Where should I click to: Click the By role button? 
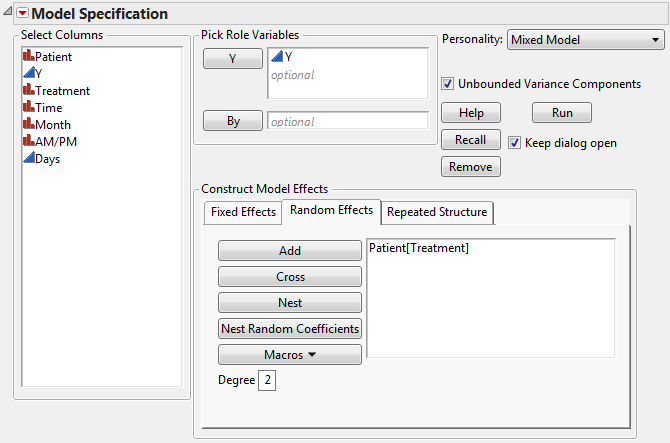(x=233, y=122)
